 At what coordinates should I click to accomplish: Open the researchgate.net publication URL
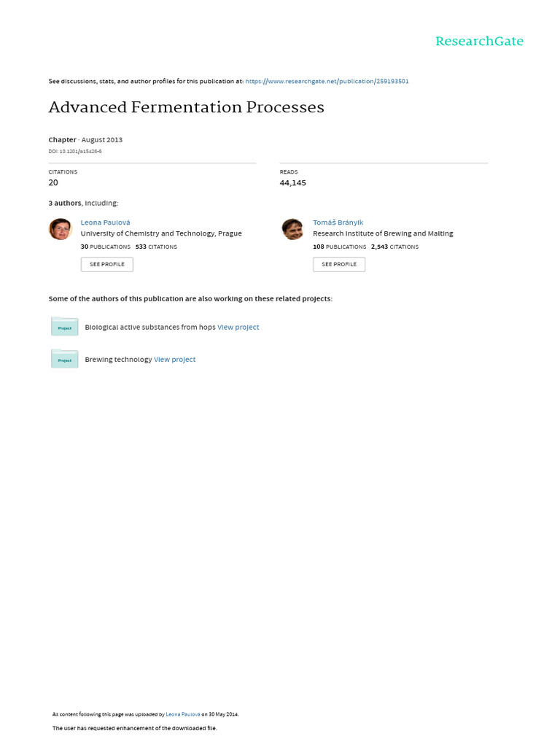pyautogui.click(x=327, y=81)
